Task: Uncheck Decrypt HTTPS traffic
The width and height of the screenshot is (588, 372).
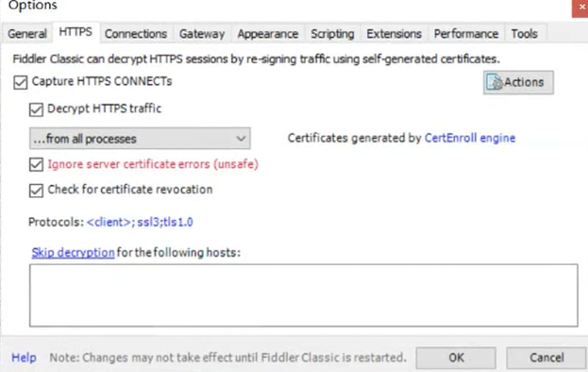Action: coord(35,109)
